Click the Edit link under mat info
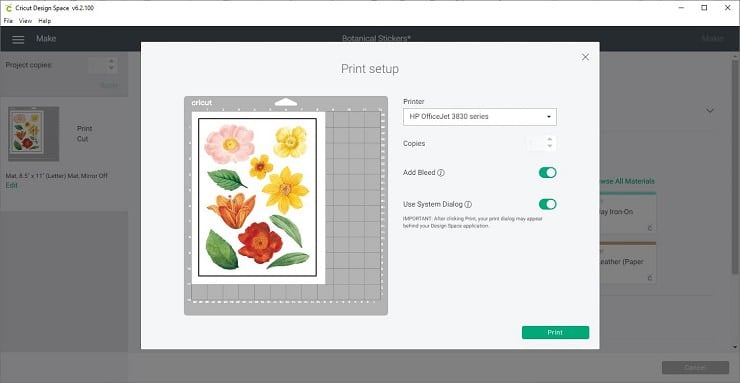The width and height of the screenshot is (740, 383). tap(11, 185)
